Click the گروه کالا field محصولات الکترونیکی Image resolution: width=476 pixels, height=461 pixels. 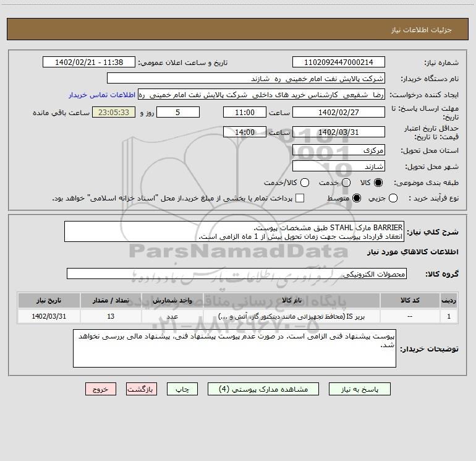(x=237, y=274)
